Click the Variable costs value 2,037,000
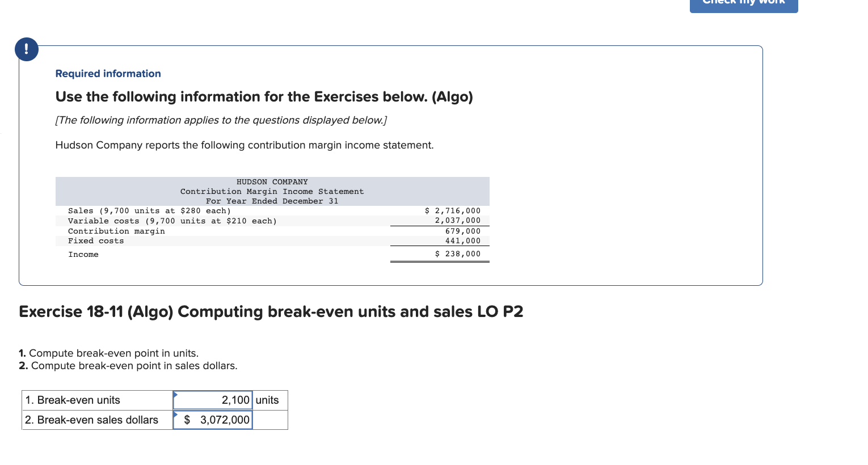Image resolution: width=868 pixels, height=465 pixels. click(461, 221)
